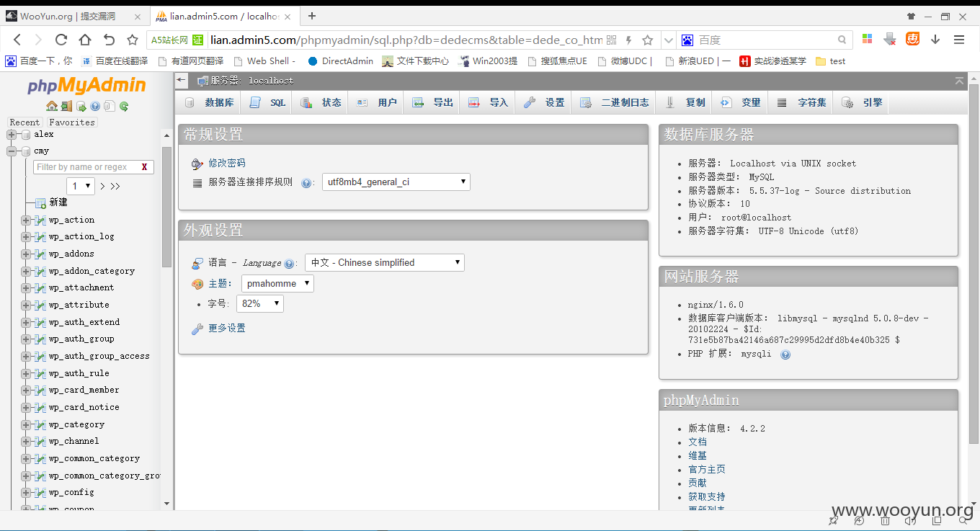Open the 官方主页 official homepage link
The height and width of the screenshot is (531, 980).
point(707,469)
